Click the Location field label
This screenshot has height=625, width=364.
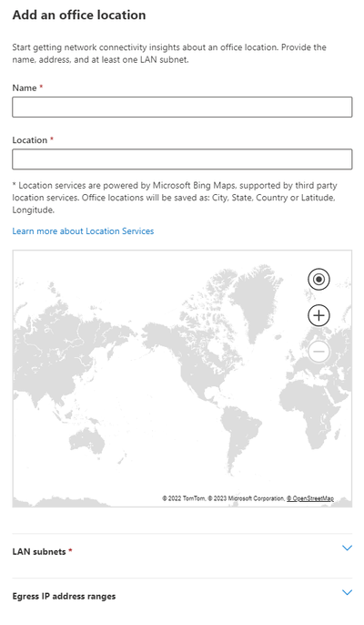coord(30,140)
